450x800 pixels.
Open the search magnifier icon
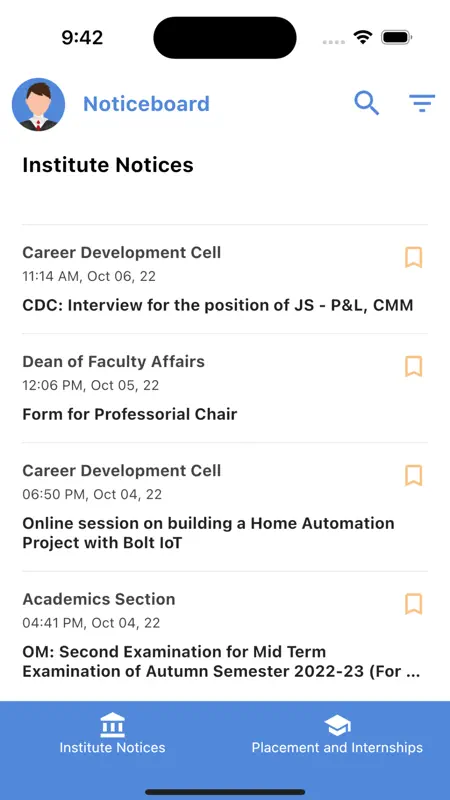click(367, 104)
